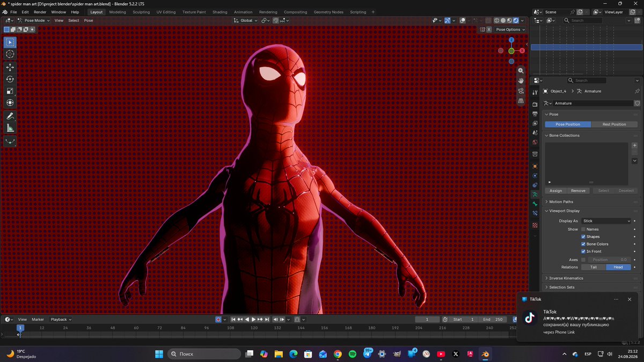Enable the Names checkbox
The width and height of the screenshot is (644, 362).
(583, 229)
